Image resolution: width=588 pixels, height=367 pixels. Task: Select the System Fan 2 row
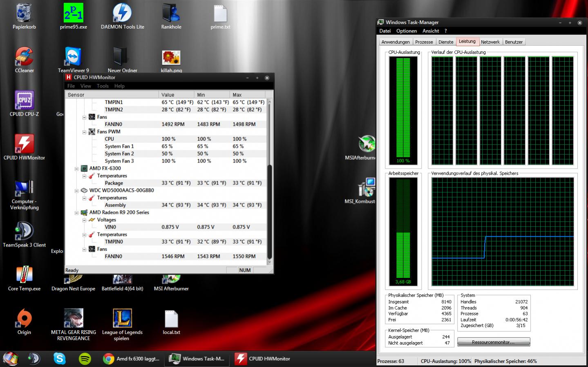[166, 154]
